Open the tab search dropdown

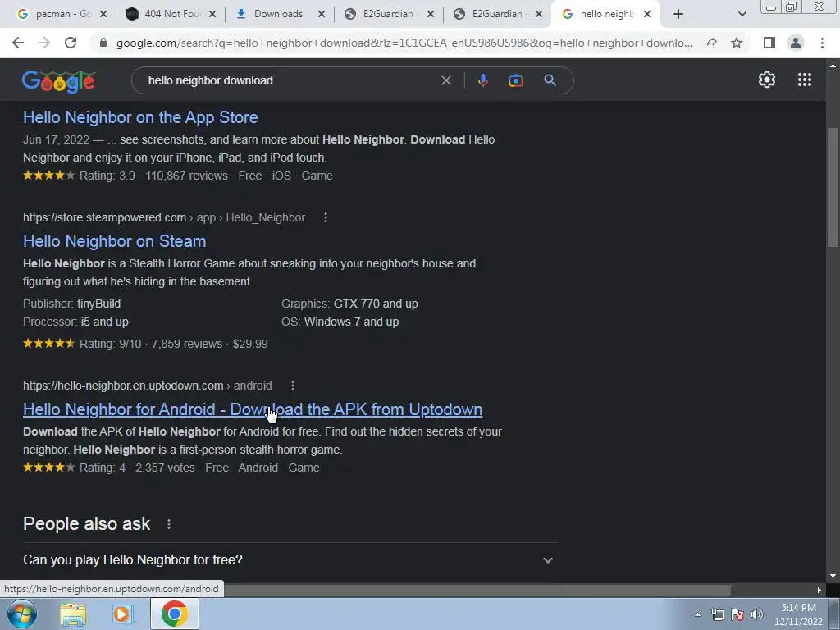742,14
